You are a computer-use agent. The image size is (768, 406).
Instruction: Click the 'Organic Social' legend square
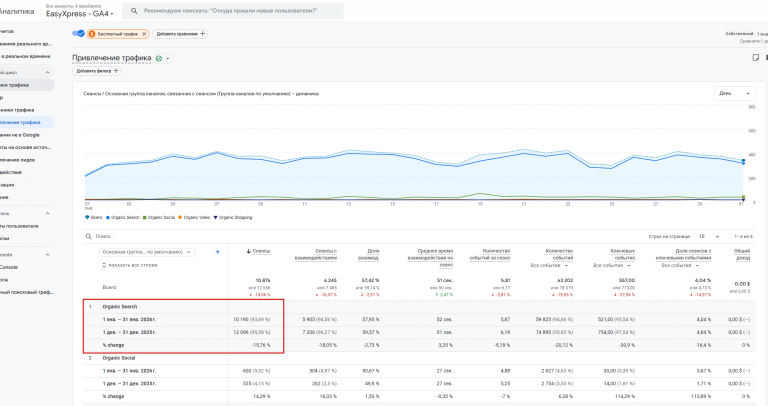(x=144, y=217)
